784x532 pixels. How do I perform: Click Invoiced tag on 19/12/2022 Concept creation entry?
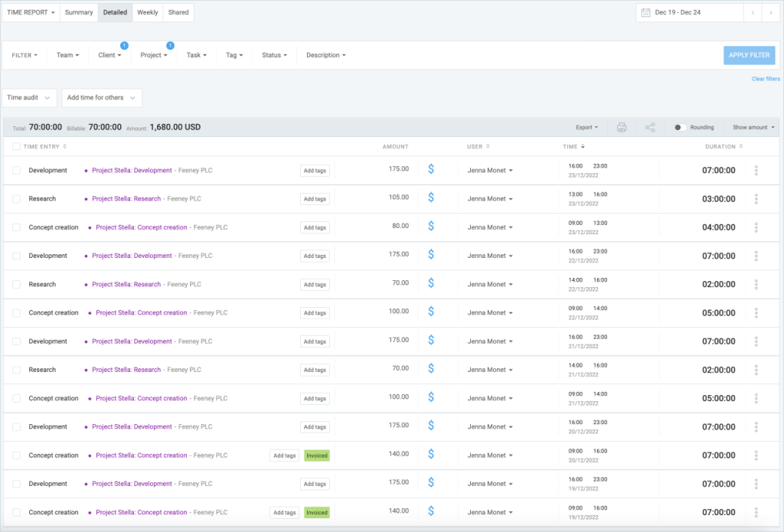[316, 513]
